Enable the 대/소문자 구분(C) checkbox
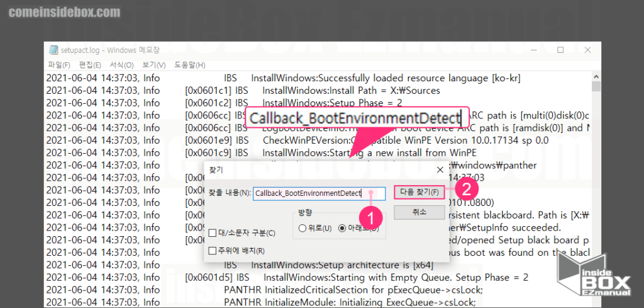 [x=212, y=234]
